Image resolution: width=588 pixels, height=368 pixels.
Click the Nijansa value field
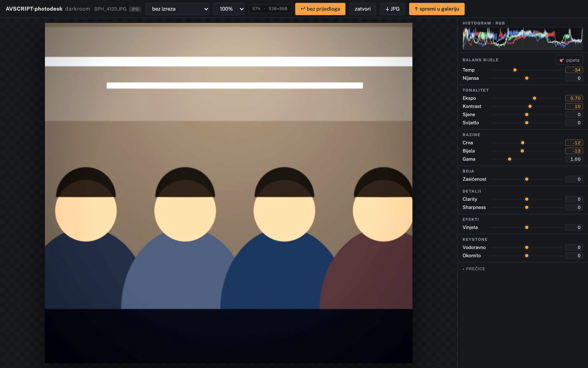[x=574, y=78]
